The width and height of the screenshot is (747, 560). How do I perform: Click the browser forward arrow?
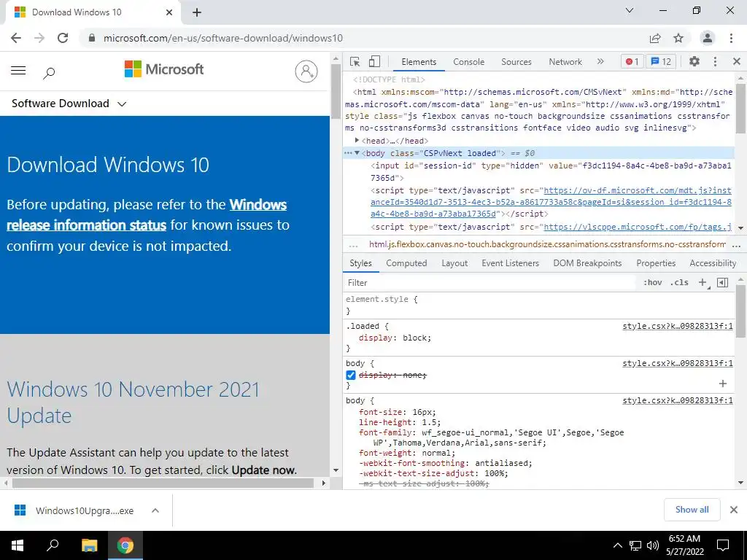pyautogui.click(x=39, y=38)
